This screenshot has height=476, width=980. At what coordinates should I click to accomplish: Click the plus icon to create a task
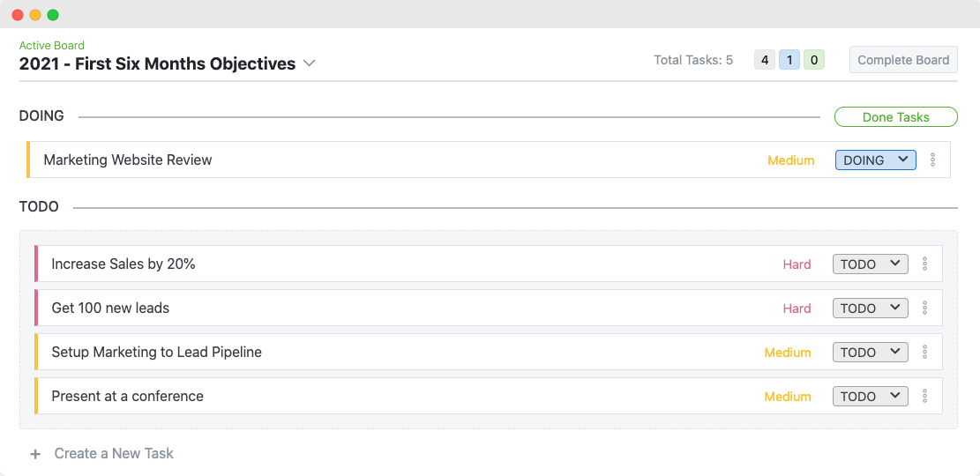(x=35, y=454)
